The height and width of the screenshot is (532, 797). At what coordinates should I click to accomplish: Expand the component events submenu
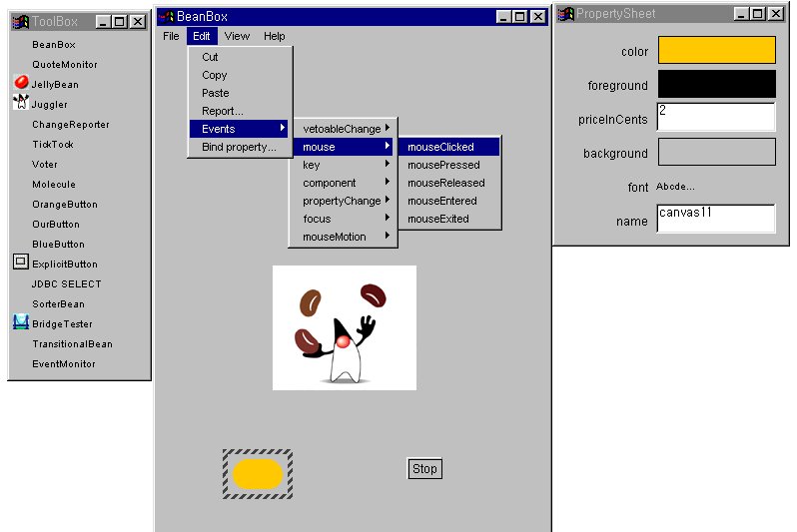344,183
